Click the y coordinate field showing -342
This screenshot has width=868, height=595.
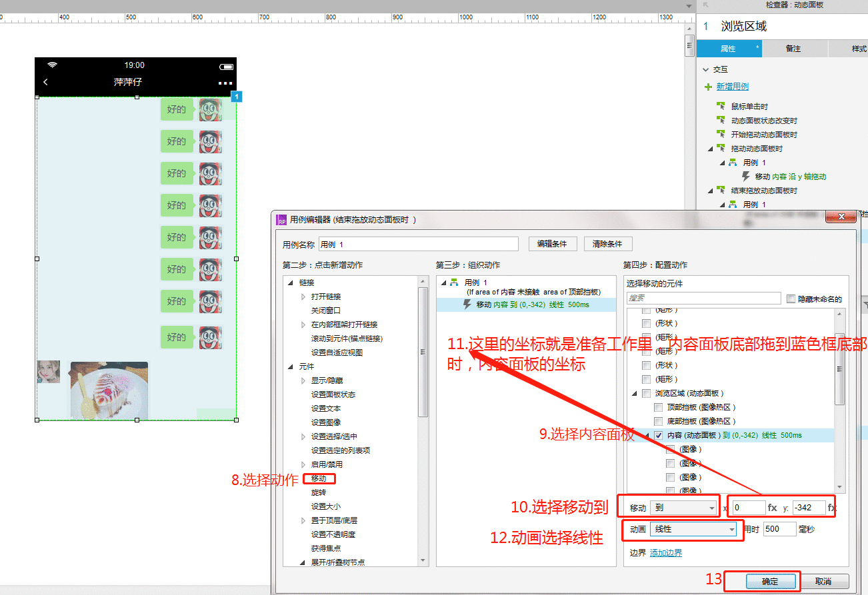pos(809,508)
